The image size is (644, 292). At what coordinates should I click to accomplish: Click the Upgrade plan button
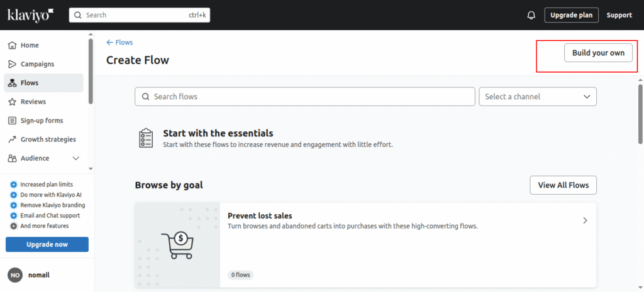[x=571, y=15]
